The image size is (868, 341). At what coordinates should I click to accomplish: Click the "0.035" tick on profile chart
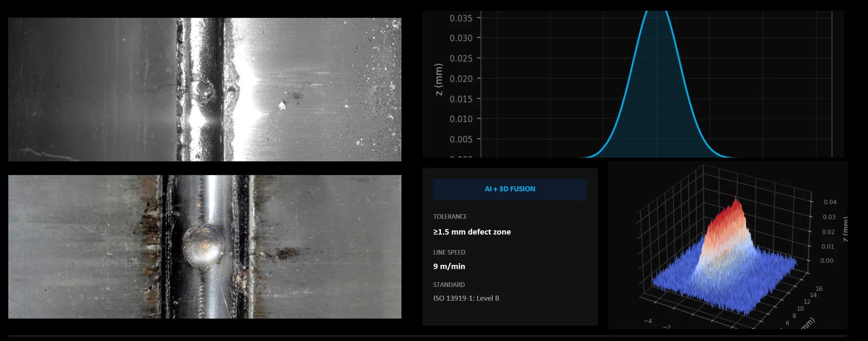[x=461, y=18]
